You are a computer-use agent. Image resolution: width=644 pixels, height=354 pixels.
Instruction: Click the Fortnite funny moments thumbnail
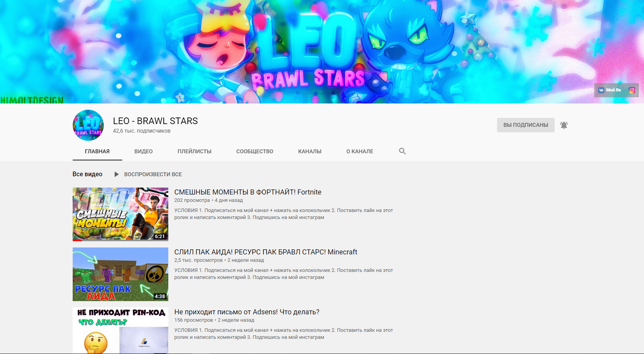point(120,214)
